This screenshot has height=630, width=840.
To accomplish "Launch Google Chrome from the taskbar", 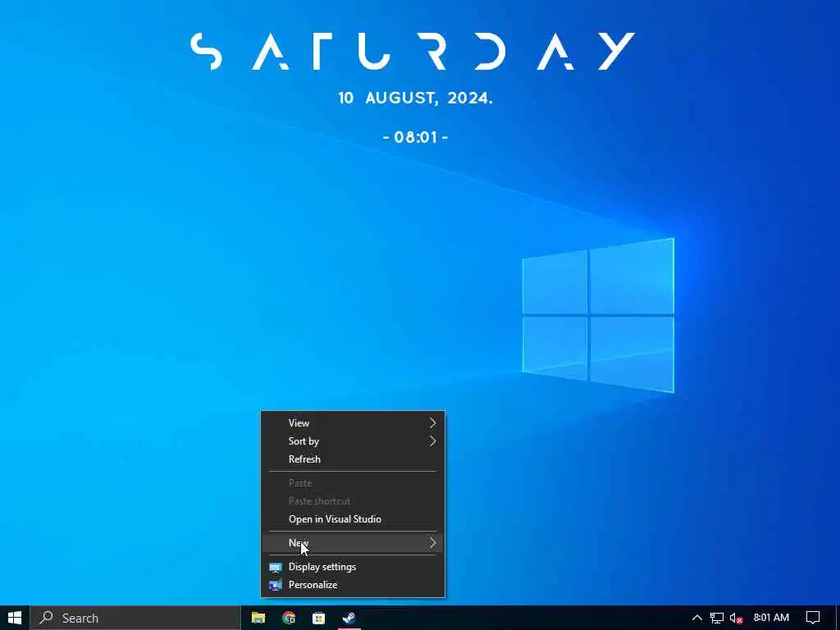I will 289,618.
